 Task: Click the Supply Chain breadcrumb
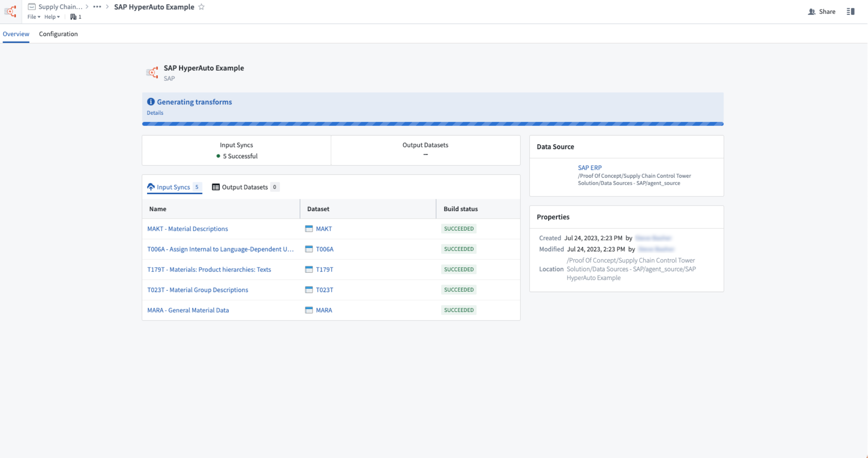pos(60,7)
